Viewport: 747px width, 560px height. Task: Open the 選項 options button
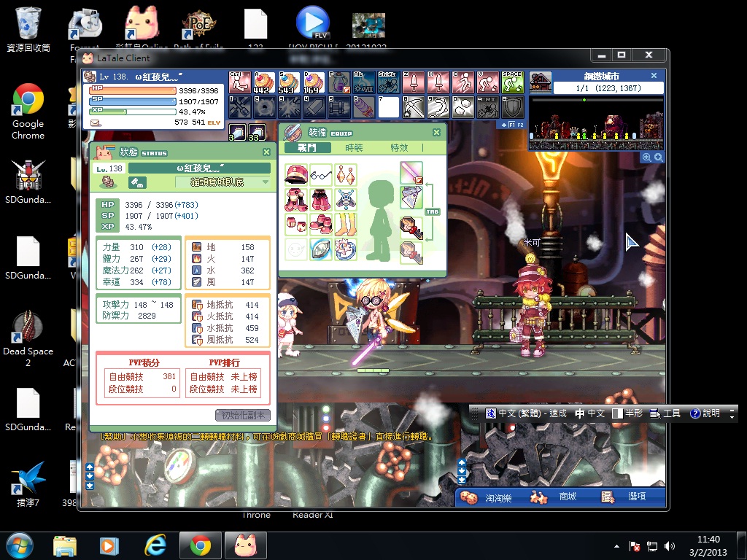click(625, 497)
